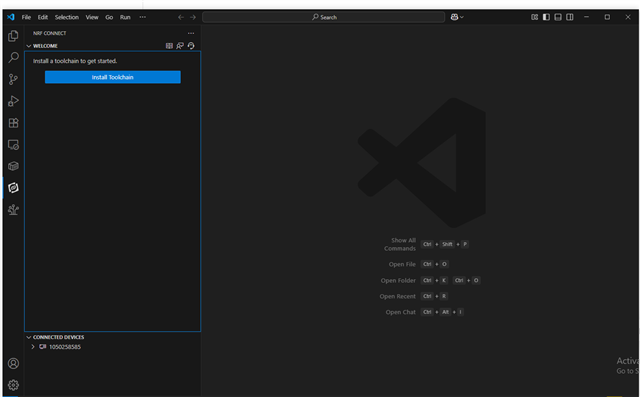The width and height of the screenshot is (640, 397).
Task: Open the Search view in activity bar
Action: point(13,58)
